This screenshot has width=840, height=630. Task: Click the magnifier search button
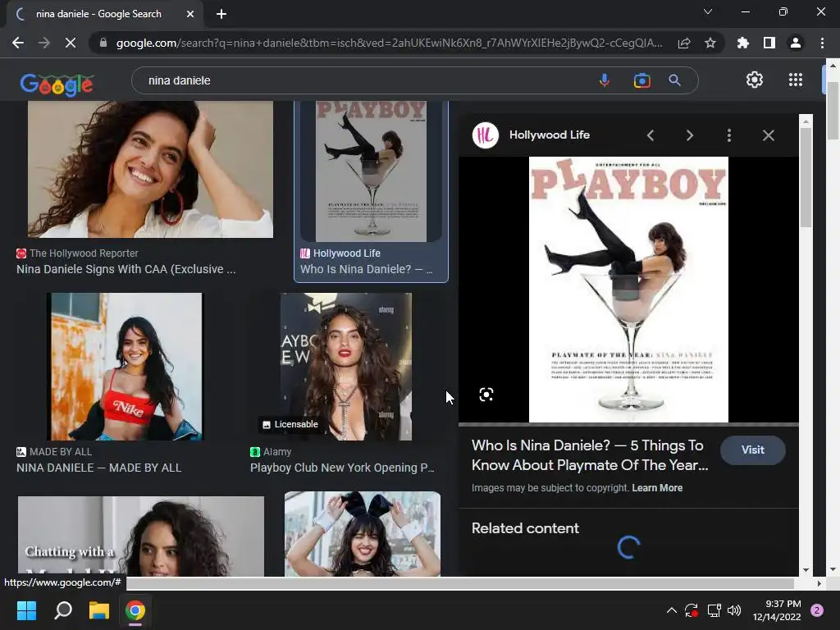point(674,80)
